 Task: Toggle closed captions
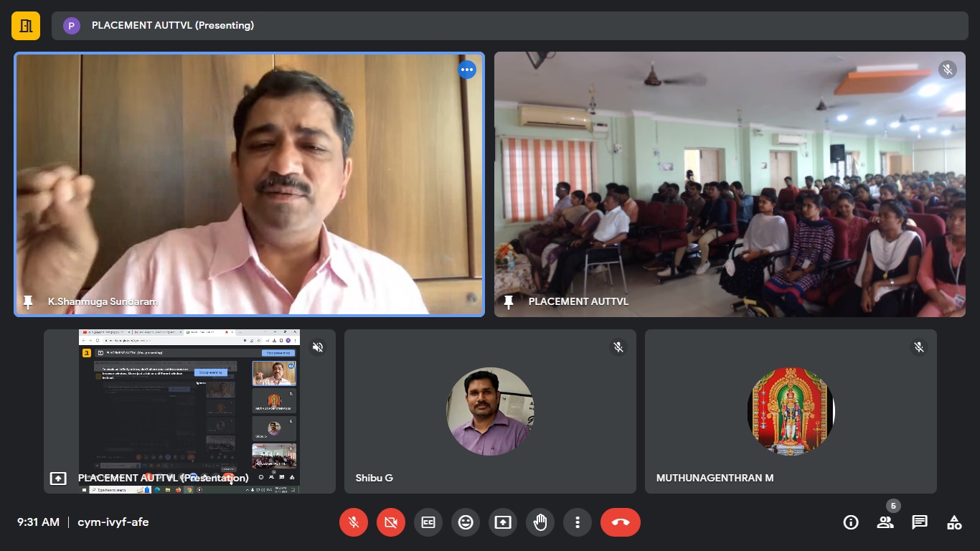pos(428,522)
